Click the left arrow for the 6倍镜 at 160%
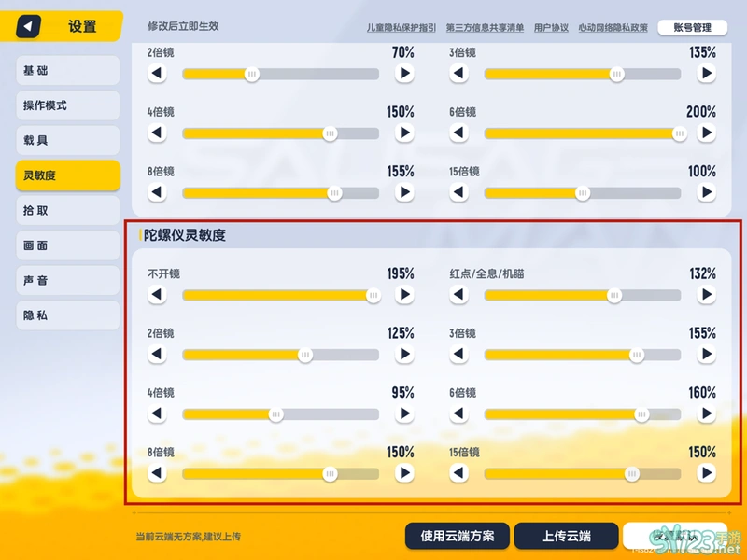 click(x=458, y=414)
